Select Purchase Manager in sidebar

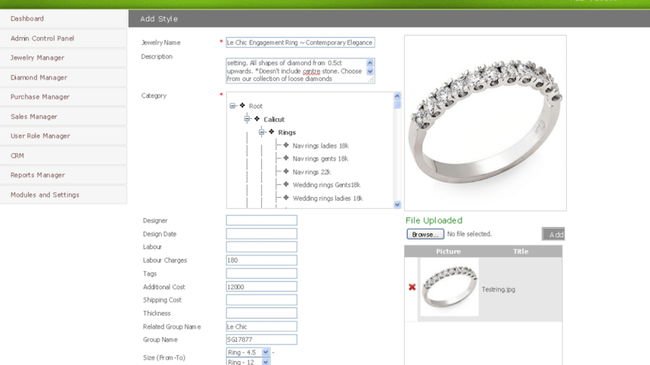(x=63, y=97)
